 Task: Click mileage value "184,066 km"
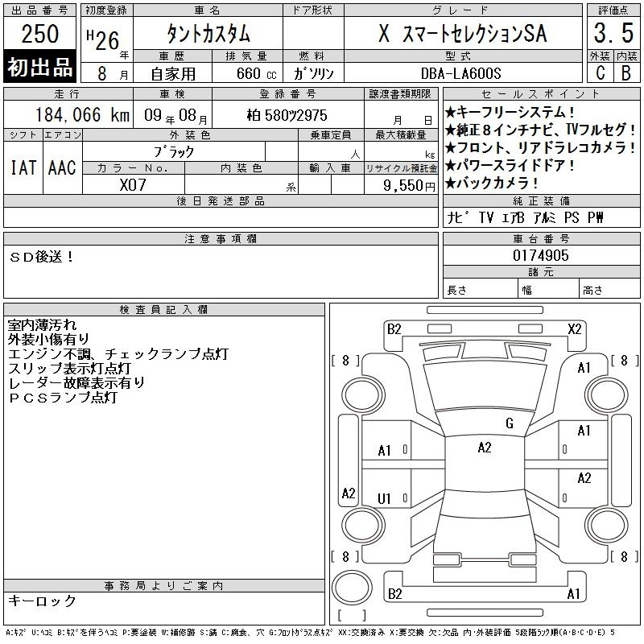pyautogui.click(x=82, y=115)
